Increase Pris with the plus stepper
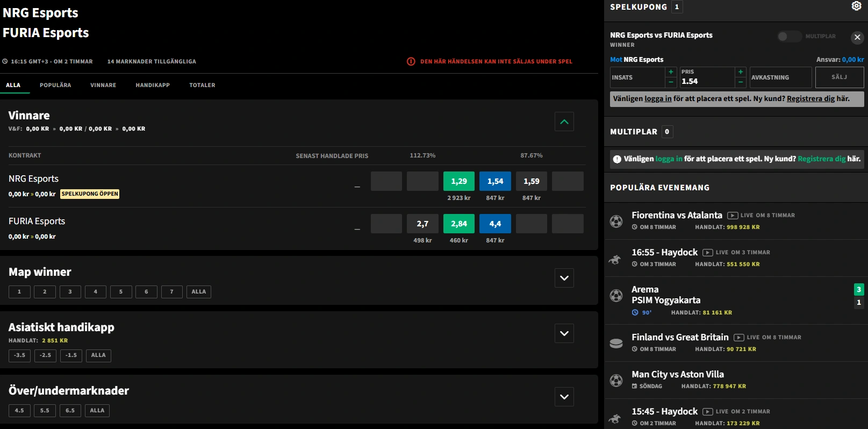Screen dimensions: 868x429 click(x=741, y=72)
